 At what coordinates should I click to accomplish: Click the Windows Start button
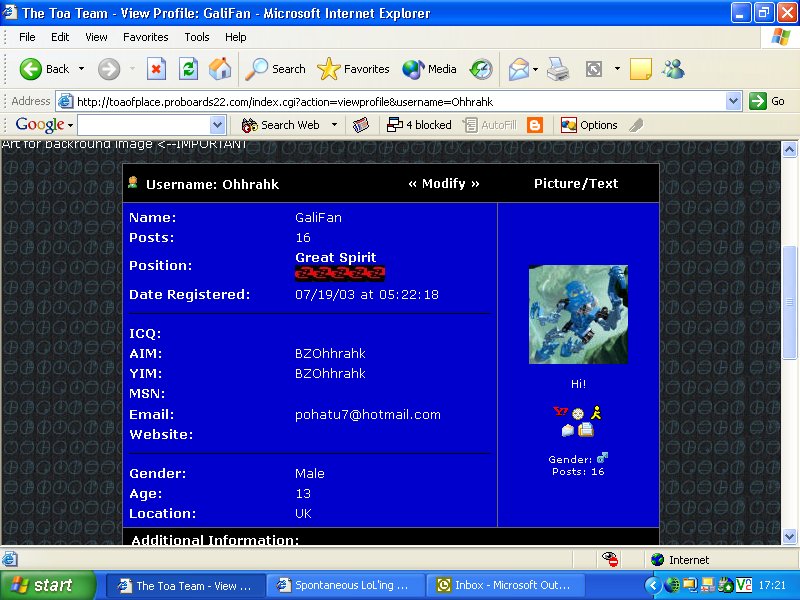pos(47,585)
